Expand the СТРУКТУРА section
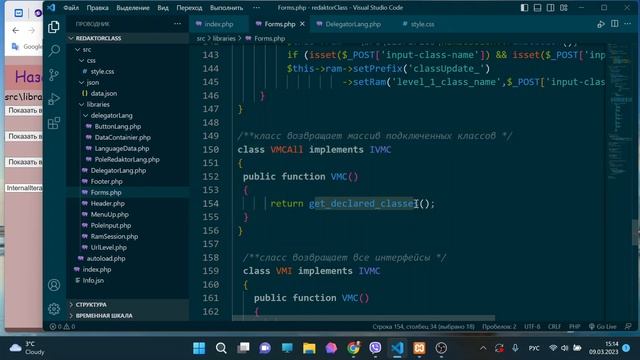 click(x=128, y=304)
